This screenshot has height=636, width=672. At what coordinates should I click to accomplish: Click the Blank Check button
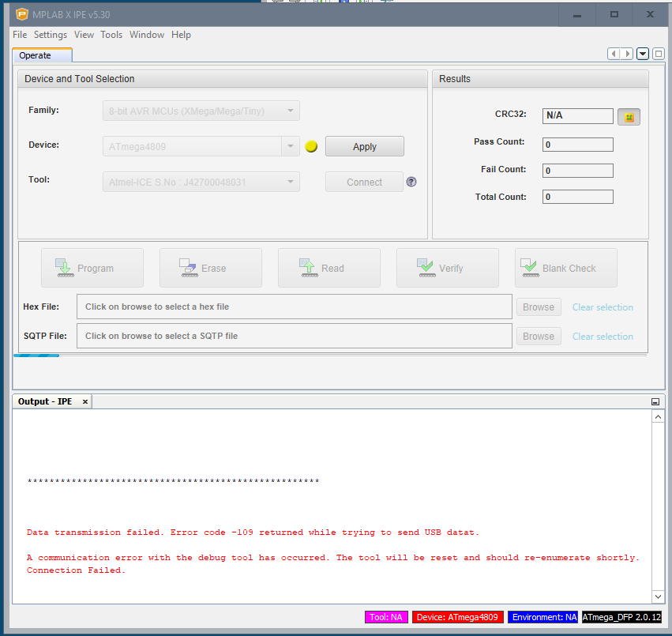[x=565, y=268]
